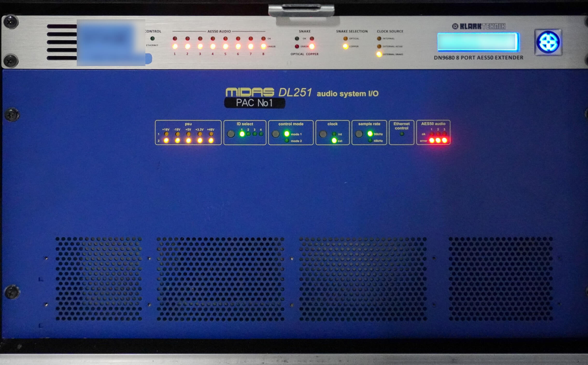The height and width of the screenshot is (365, 588).
Task: Tap the 'audio system I/O' text
Action: pos(348,94)
